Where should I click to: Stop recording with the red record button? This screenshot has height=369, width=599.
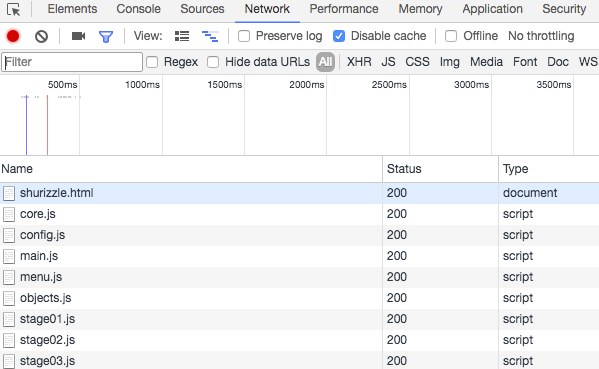(x=13, y=36)
